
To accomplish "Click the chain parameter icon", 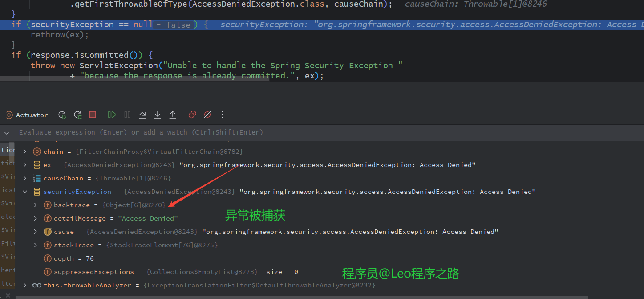I will point(37,152).
